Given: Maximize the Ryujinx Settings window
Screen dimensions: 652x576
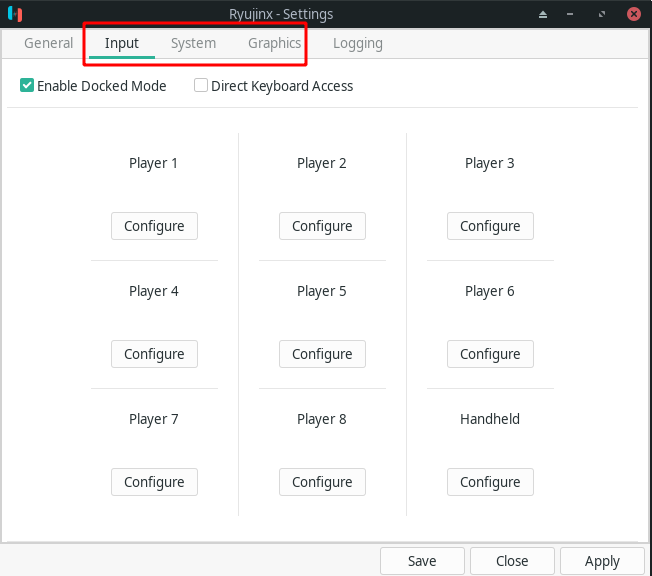Looking at the screenshot, I should (x=602, y=15).
